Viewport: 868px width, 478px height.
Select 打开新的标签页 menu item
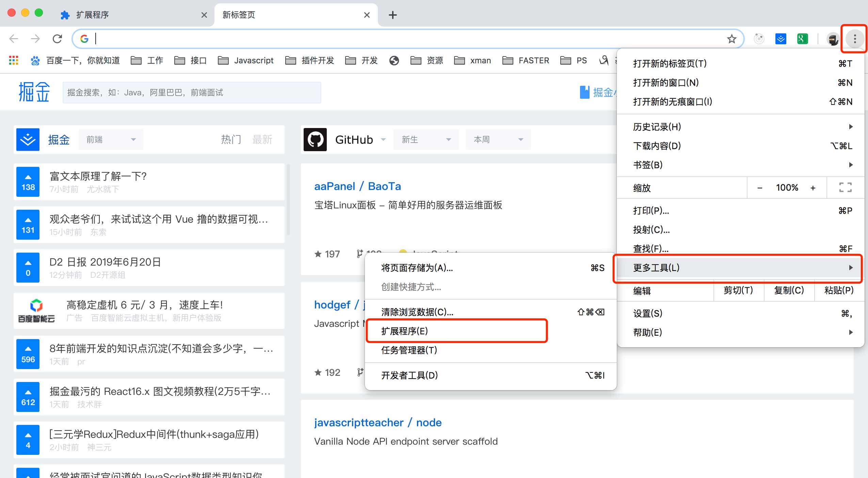[741, 64]
